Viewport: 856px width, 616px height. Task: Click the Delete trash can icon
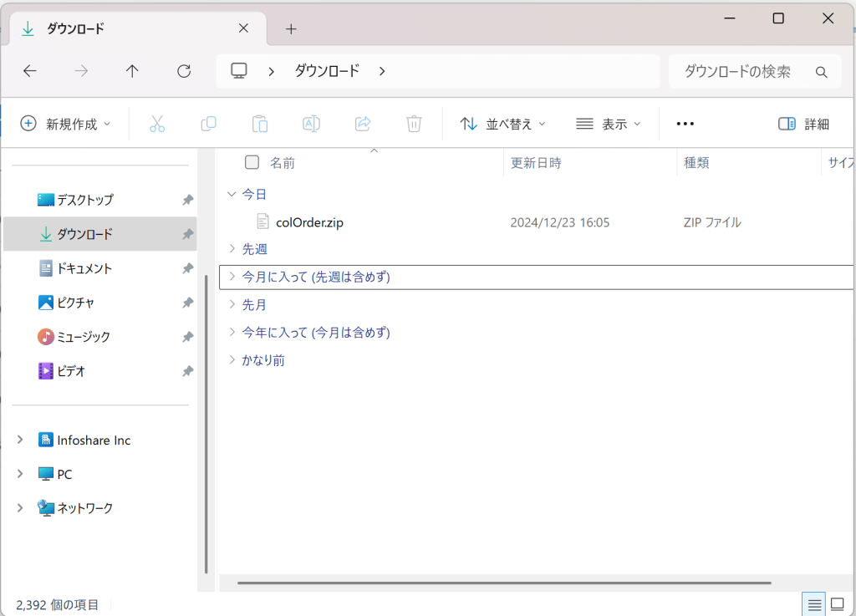coord(414,124)
